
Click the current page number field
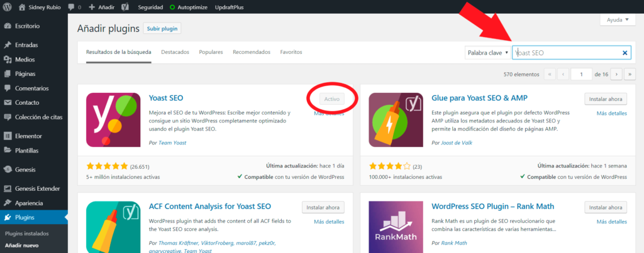coord(580,74)
